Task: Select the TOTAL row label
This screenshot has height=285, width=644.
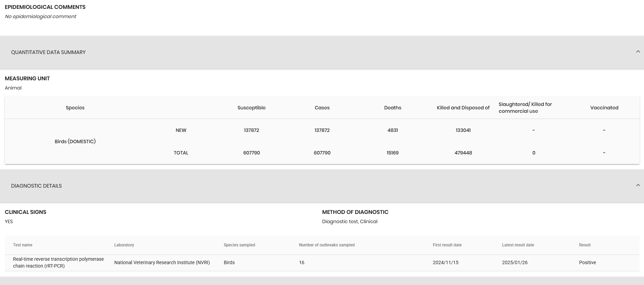Action: 181,153
